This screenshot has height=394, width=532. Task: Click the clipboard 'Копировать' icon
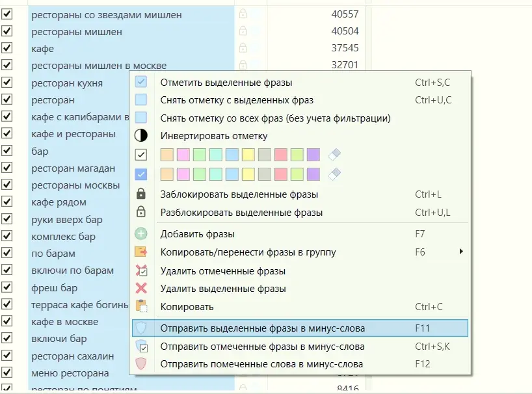click(142, 306)
